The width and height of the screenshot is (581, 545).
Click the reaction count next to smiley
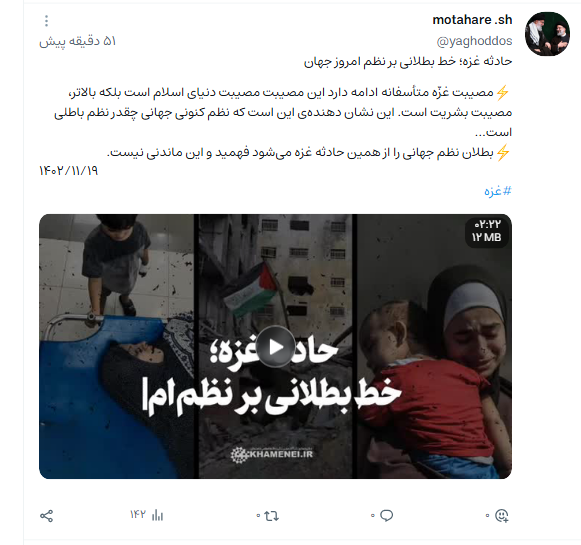click(487, 516)
